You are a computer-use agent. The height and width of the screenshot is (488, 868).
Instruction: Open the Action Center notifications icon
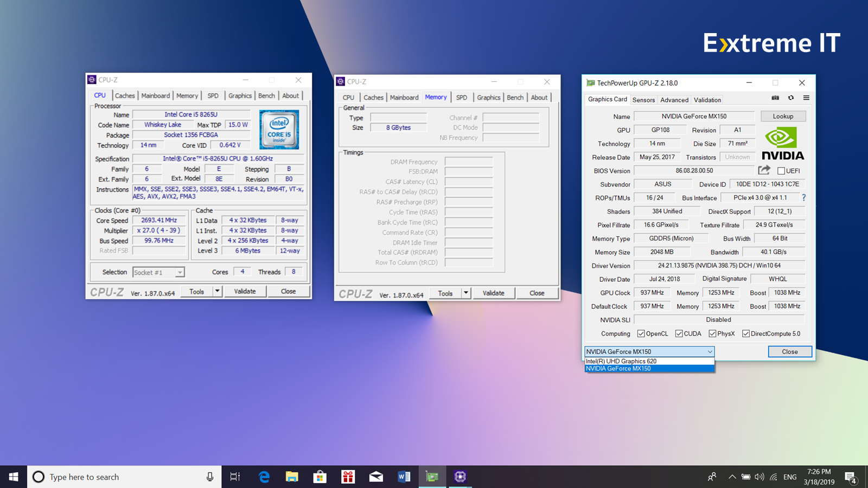[x=851, y=477]
